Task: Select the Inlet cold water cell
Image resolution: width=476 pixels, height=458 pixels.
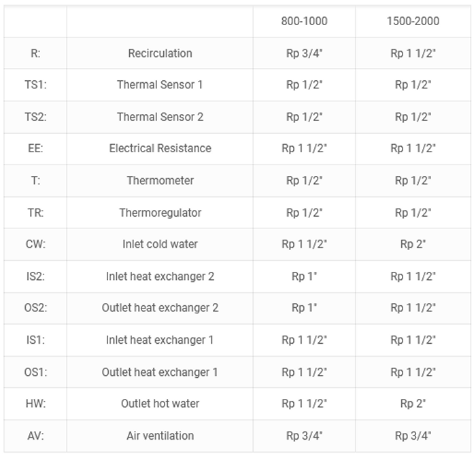Action: coord(160,244)
